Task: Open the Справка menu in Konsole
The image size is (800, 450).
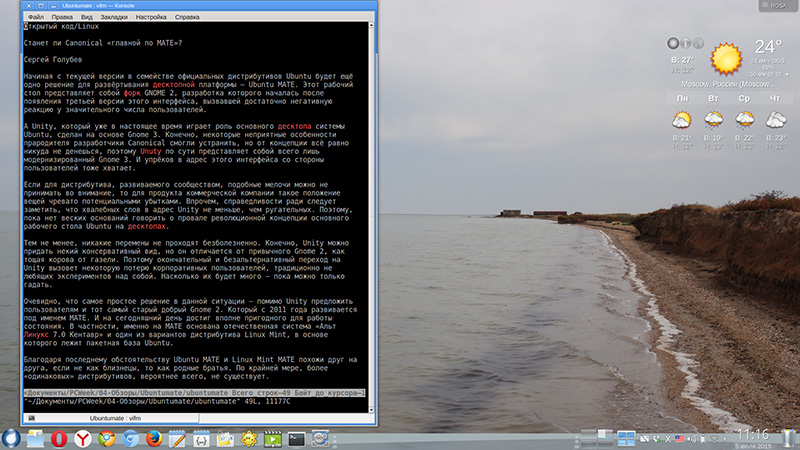Action: click(187, 17)
